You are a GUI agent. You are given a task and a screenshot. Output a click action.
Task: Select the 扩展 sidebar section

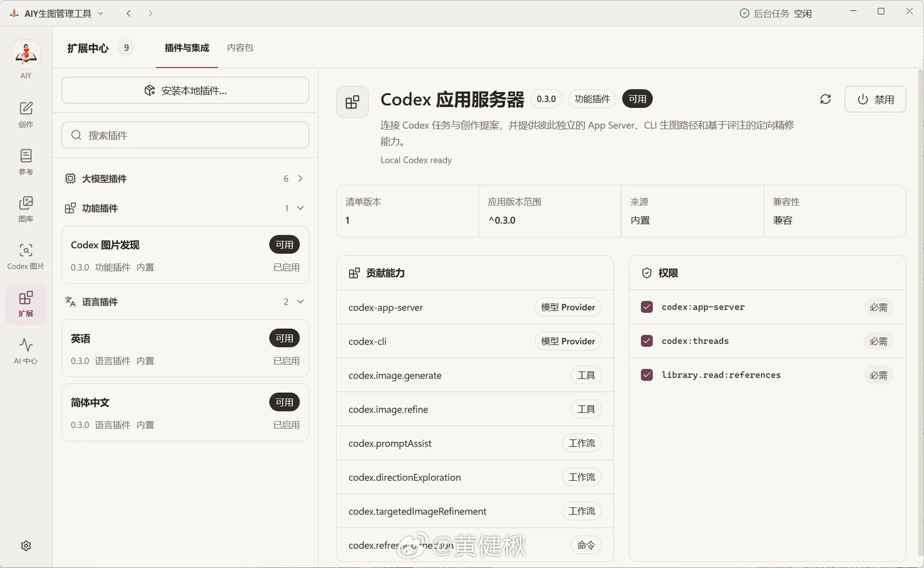(26, 304)
